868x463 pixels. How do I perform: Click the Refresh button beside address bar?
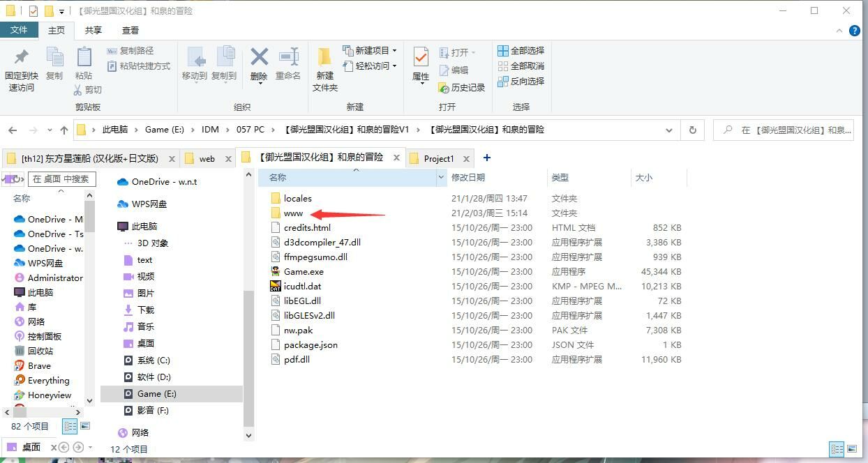click(692, 130)
